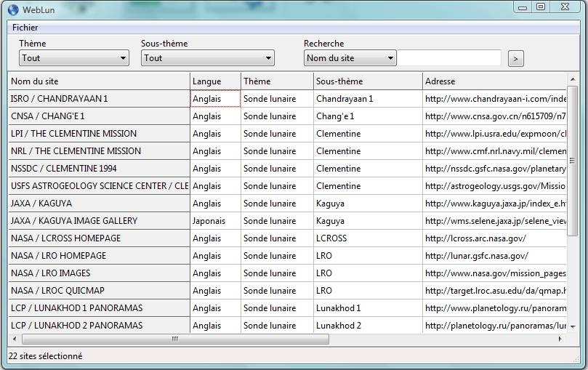Viewport: 588px width, 370px height.
Task: Click the Japonais language cell
Action: [215, 221]
